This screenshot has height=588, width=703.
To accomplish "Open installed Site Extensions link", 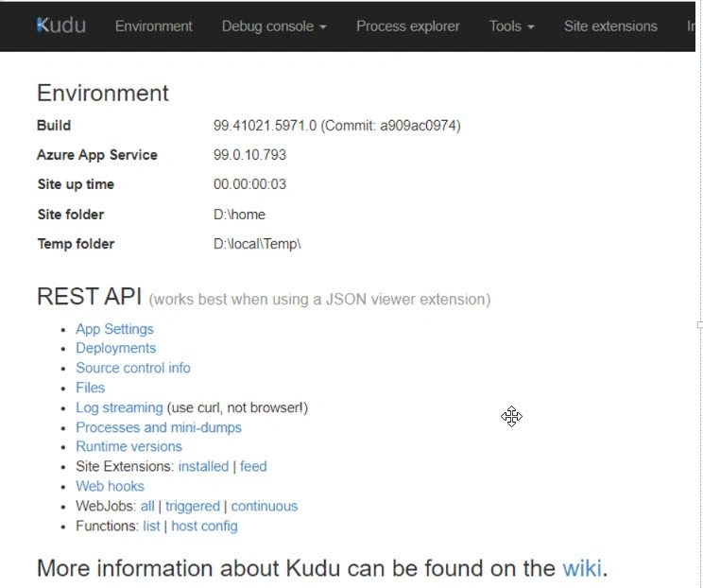I will tap(203, 466).
